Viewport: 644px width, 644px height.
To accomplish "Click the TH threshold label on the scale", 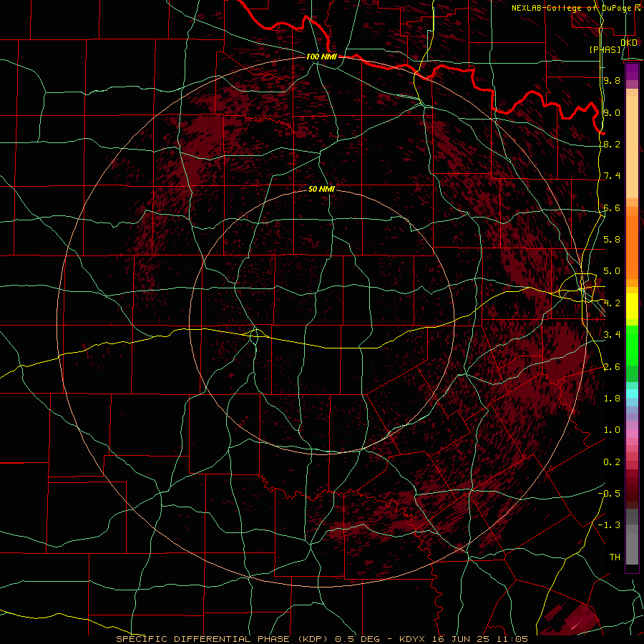I will coord(615,557).
